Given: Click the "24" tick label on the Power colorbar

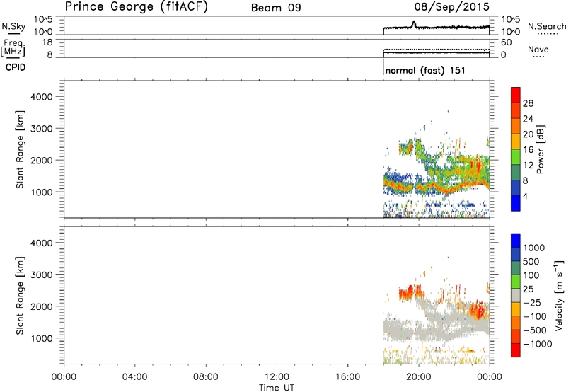Looking at the screenshot, I should (x=528, y=119).
